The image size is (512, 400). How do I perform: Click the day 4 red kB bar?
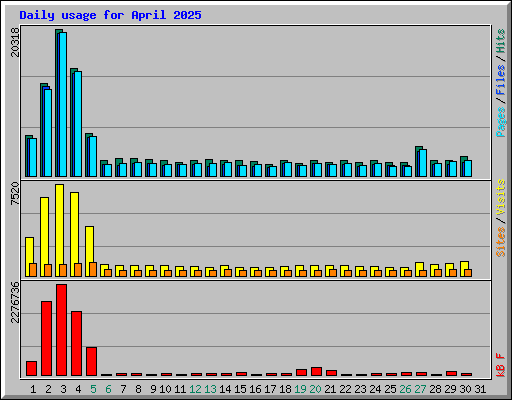(x=76, y=343)
